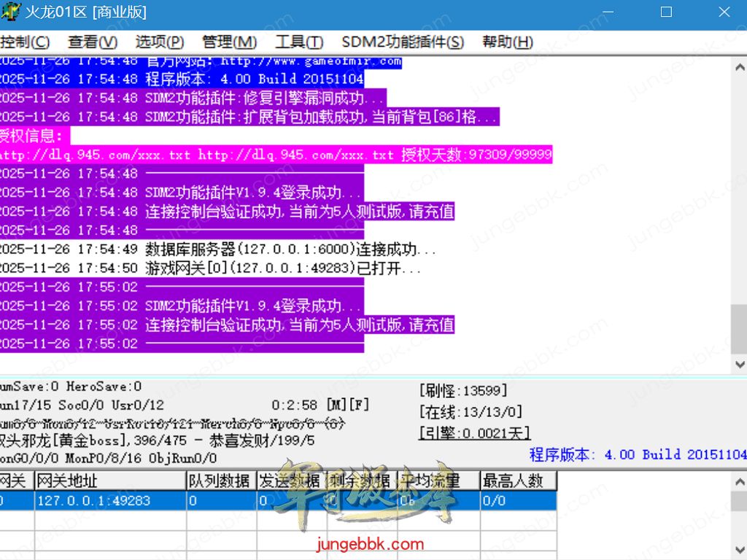The image size is (747, 560).
Task: Open the SDM2功能插件(S) menu
Action: tap(403, 42)
